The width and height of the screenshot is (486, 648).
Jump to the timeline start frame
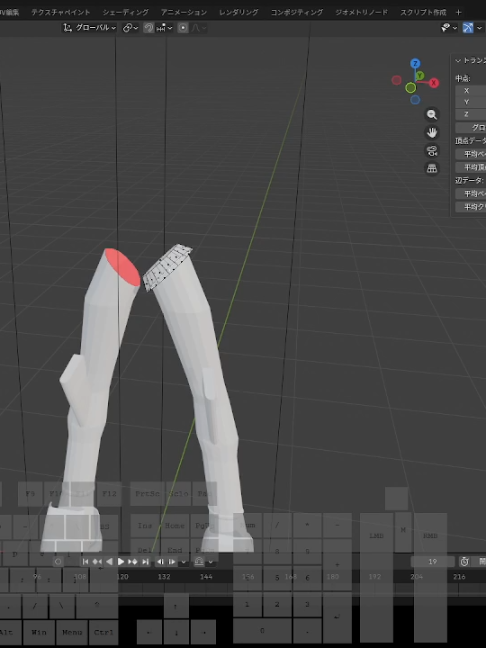85,562
